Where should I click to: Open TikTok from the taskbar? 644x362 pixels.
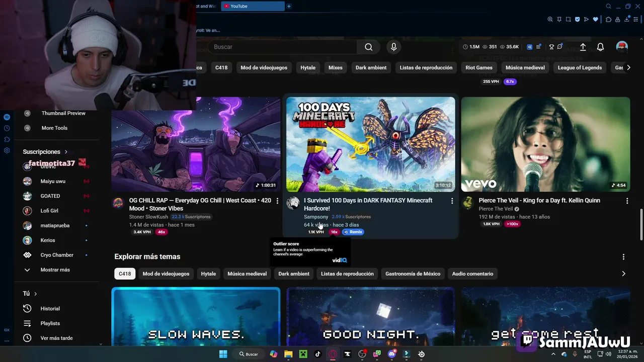pos(317,354)
